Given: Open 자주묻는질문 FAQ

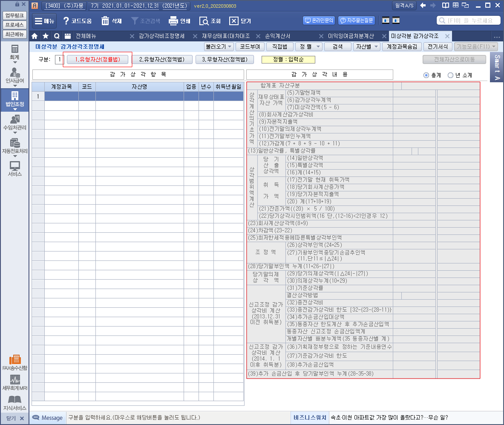Looking at the screenshot, I should click(x=357, y=20).
